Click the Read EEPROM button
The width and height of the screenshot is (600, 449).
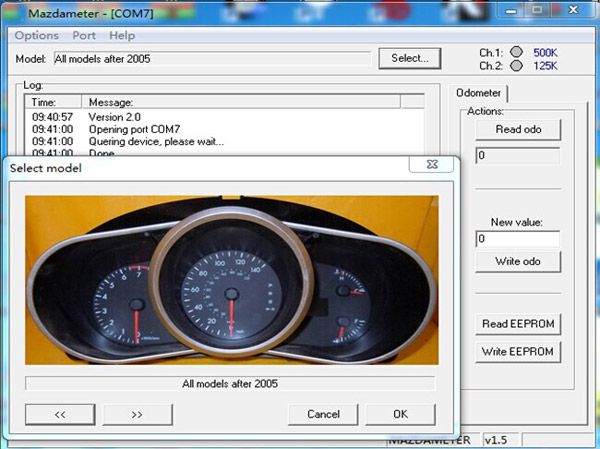pos(517,323)
